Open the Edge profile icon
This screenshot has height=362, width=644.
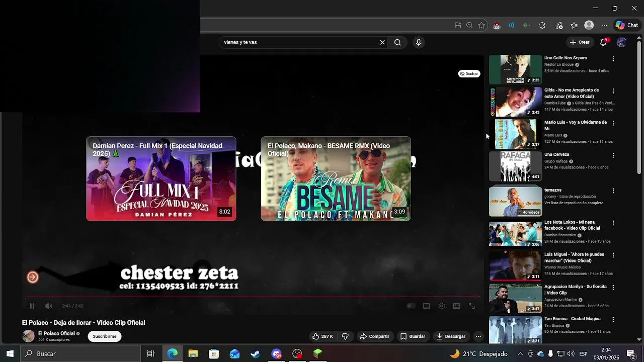(x=589, y=25)
